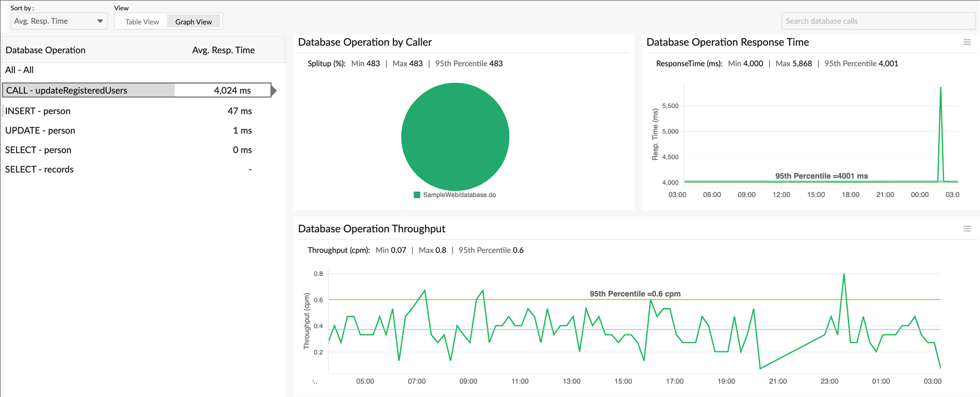
Task: Select the INSERT - person operation
Action: point(38,111)
